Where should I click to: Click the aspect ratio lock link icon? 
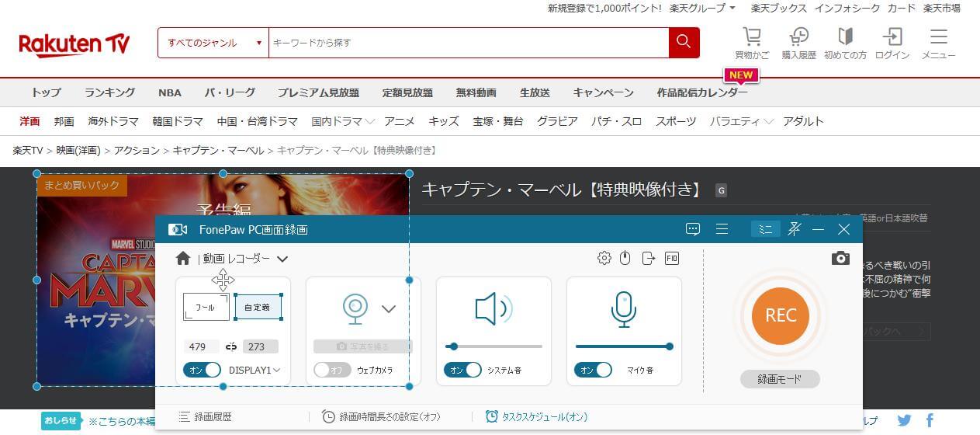[230, 346]
